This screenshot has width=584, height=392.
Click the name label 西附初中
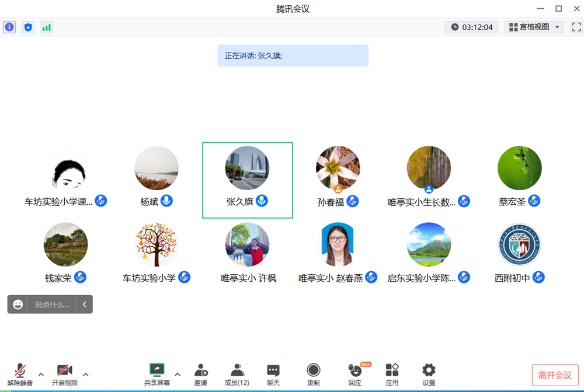click(x=512, y=278)
